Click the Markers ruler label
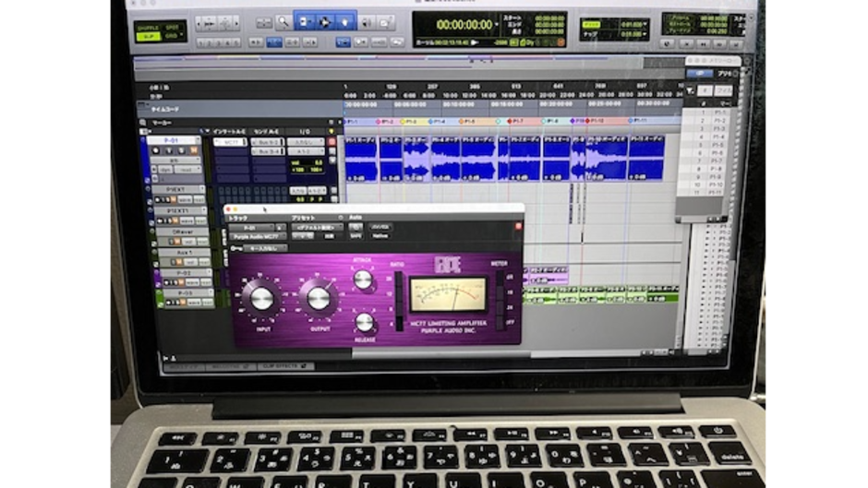The height and width of the screenshot is (488, 868). tap(162, 123)
